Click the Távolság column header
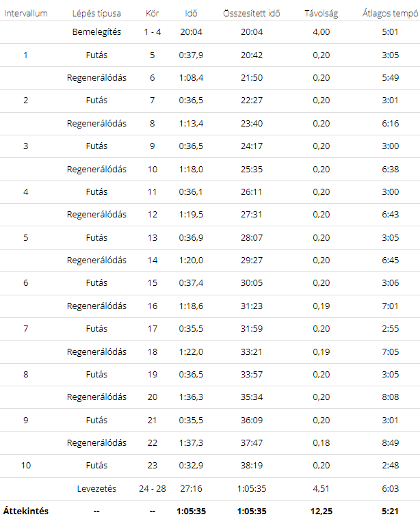 [x=321, y=14]
